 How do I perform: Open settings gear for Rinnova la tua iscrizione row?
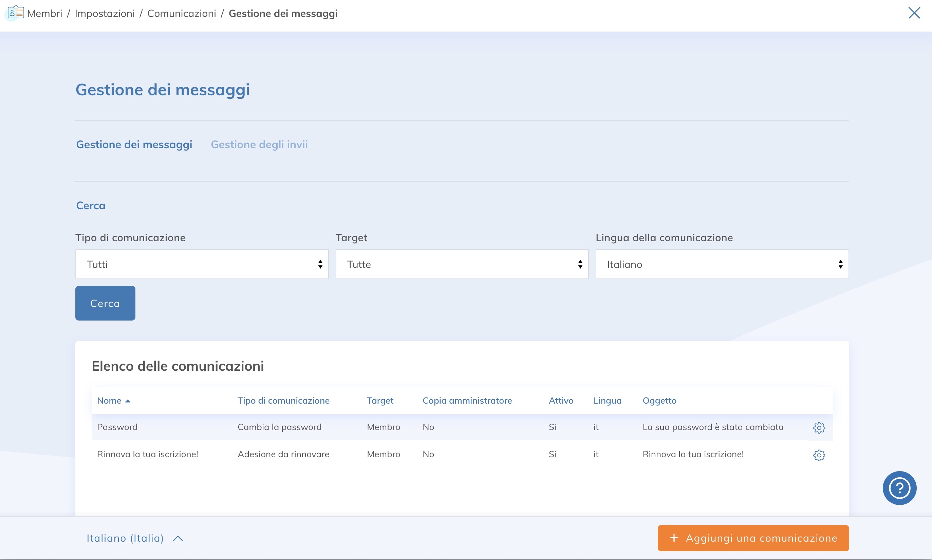[818, 455]
